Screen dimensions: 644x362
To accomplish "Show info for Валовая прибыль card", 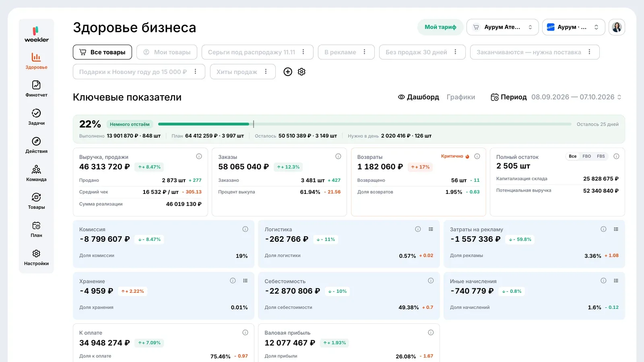I will tap(431, 333).
